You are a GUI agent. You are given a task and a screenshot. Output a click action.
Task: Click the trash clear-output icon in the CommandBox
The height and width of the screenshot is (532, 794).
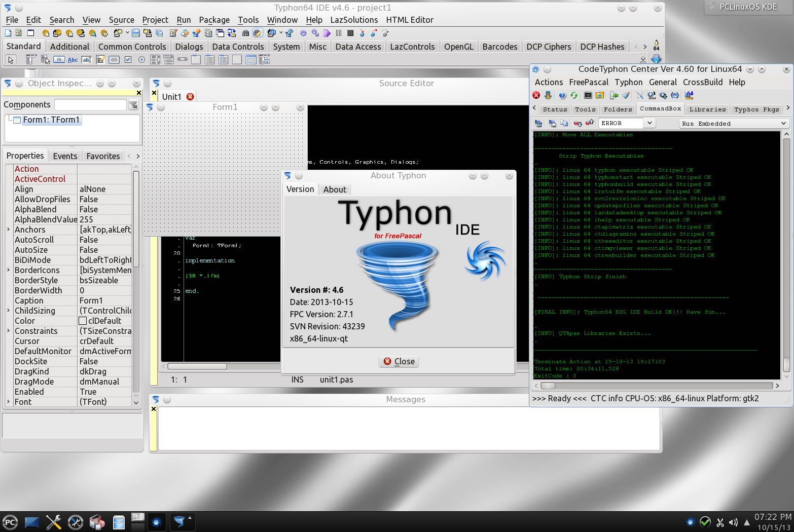tap(538, 123)
